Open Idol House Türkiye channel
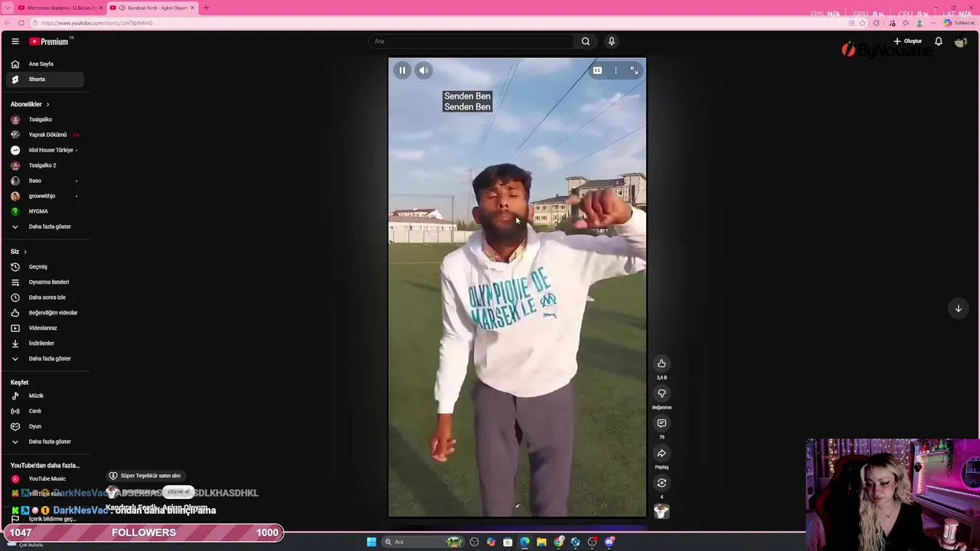 click(44, 150)
